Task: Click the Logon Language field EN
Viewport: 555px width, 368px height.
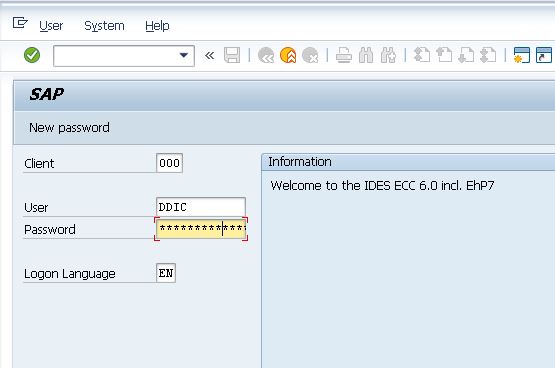Action: coord(166,273)
